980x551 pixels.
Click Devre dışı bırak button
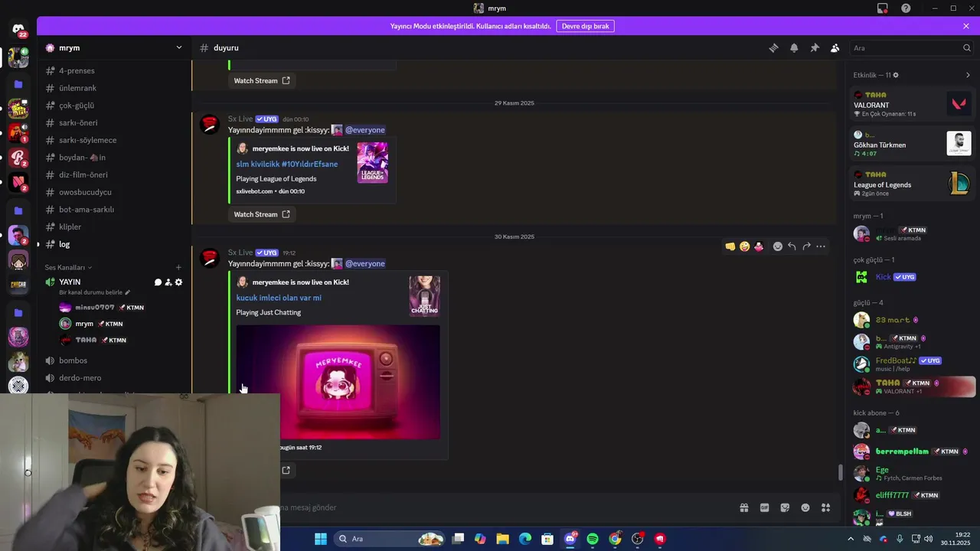click(x=585, y=26)
